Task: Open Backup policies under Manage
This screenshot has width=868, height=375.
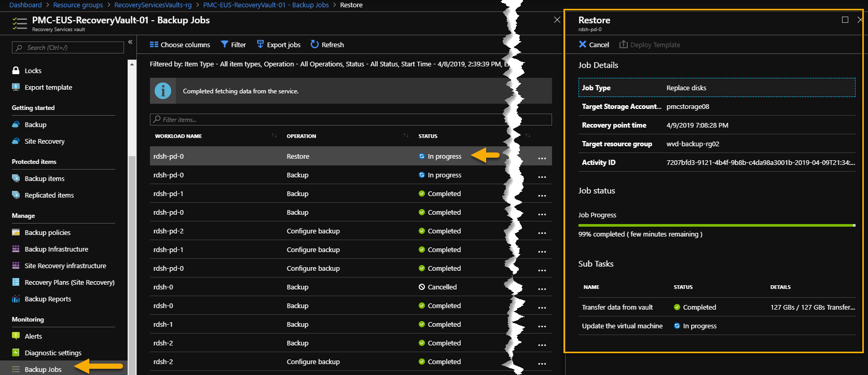Action: click(x=48, y=232)
